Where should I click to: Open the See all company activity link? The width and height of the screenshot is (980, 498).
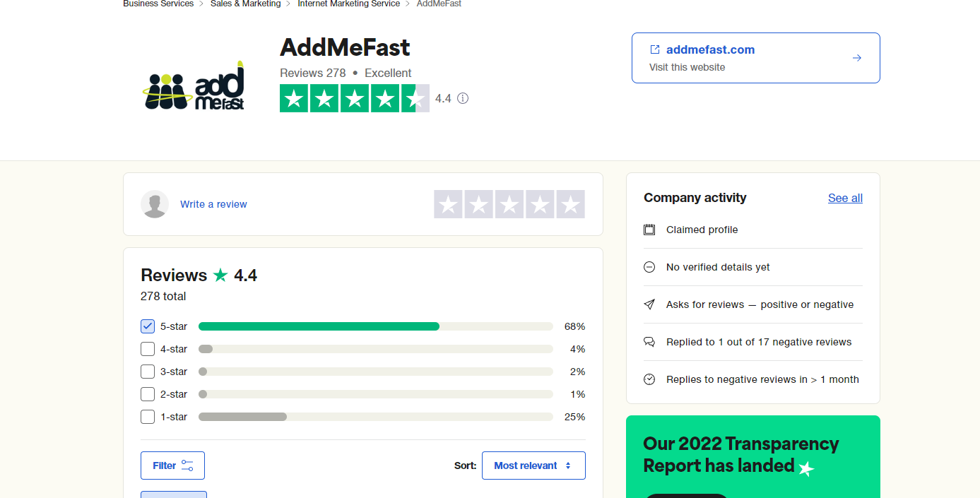click(845, 198)
